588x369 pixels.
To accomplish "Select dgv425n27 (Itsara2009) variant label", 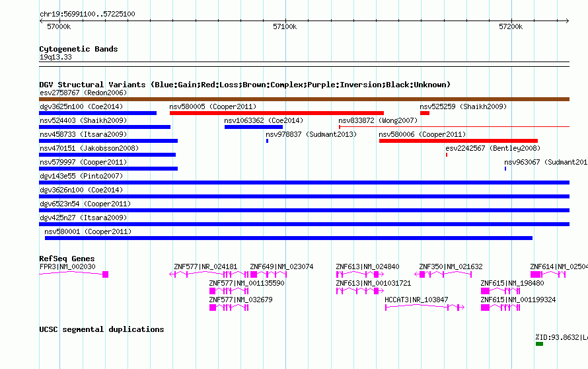I will click(x=83, y=218).
